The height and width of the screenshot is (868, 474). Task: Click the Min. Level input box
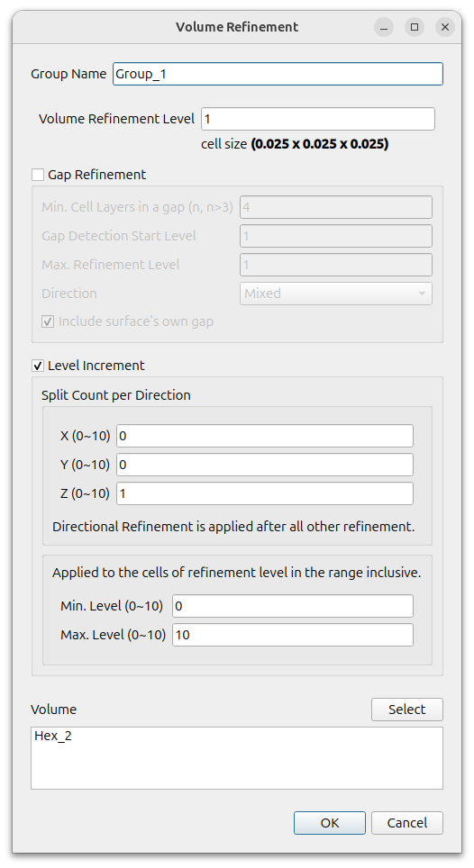[292, 606]
